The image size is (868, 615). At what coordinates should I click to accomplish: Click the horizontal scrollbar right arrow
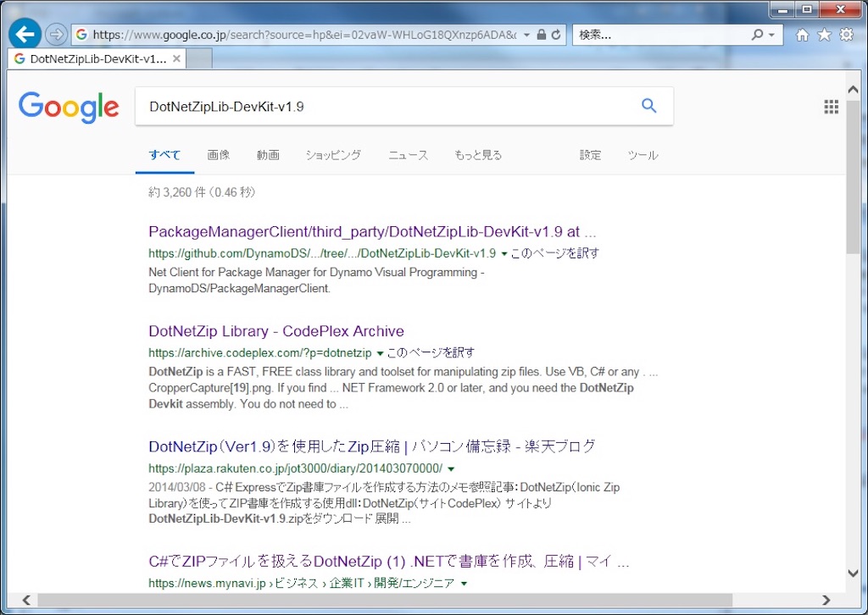click(826, 600)
